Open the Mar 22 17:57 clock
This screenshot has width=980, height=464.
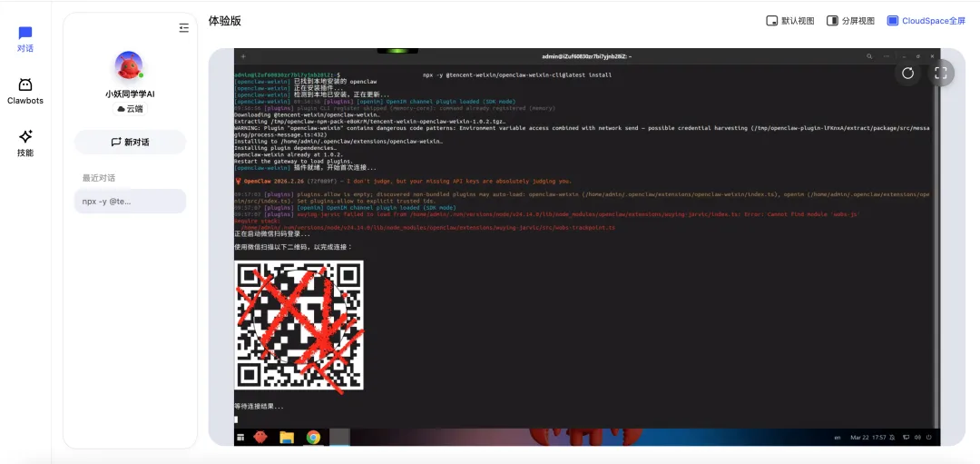tap(867, 438)
